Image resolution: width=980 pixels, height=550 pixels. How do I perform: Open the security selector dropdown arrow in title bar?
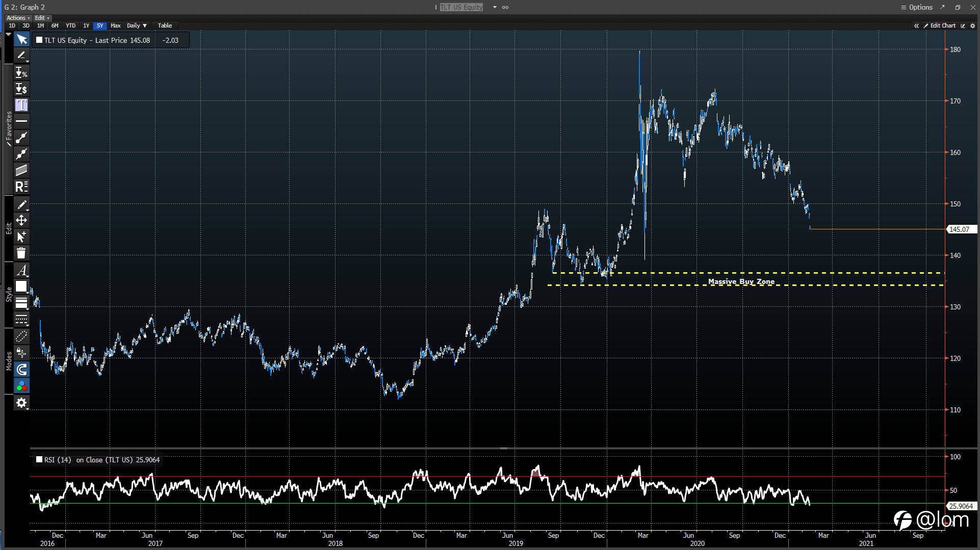pyautogui.click(x=495, y=7)
